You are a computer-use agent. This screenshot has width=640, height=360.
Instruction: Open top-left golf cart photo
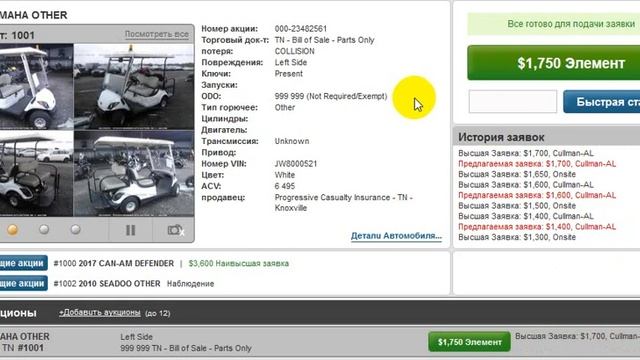[36, 87]
